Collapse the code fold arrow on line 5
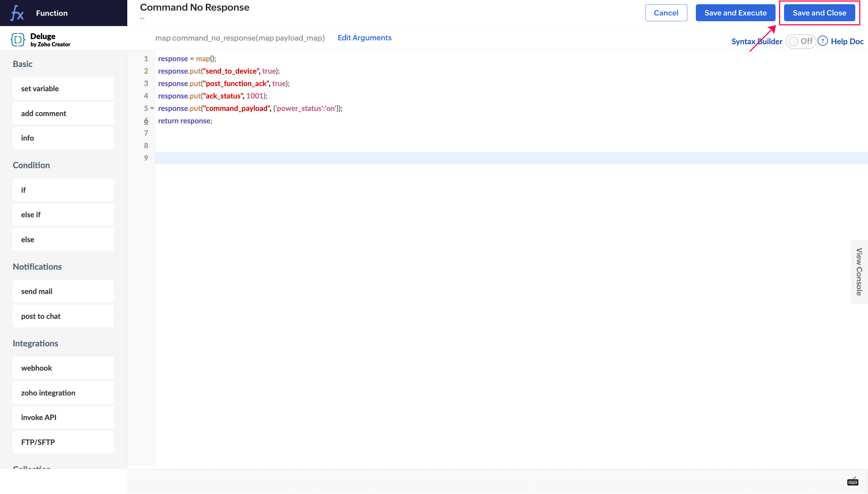 (x=152, y=108)
